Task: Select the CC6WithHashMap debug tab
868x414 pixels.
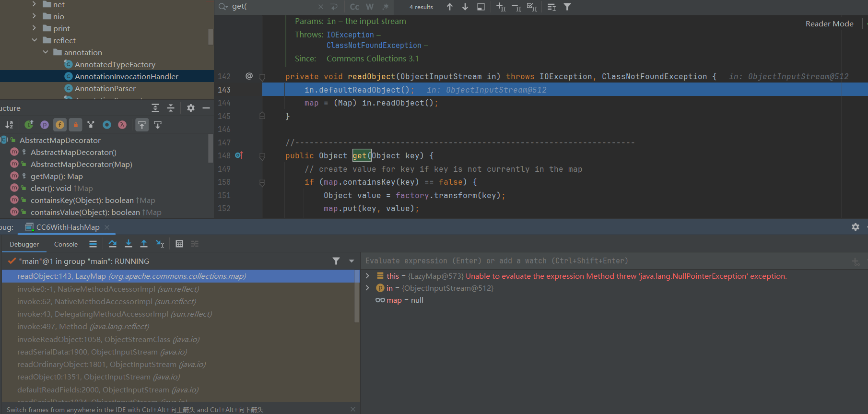Action: pos(68,227)
